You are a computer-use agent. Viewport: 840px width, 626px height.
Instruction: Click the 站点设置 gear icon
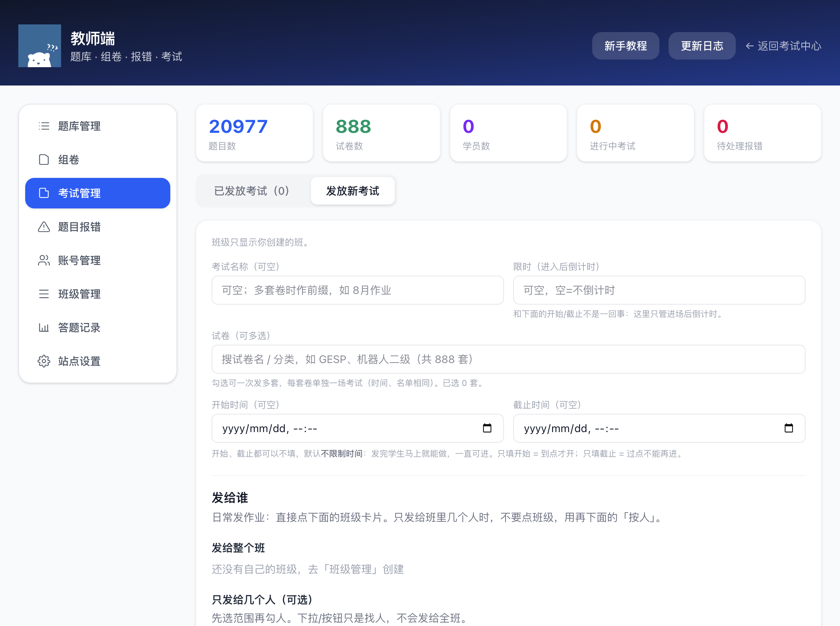(44, 361)
